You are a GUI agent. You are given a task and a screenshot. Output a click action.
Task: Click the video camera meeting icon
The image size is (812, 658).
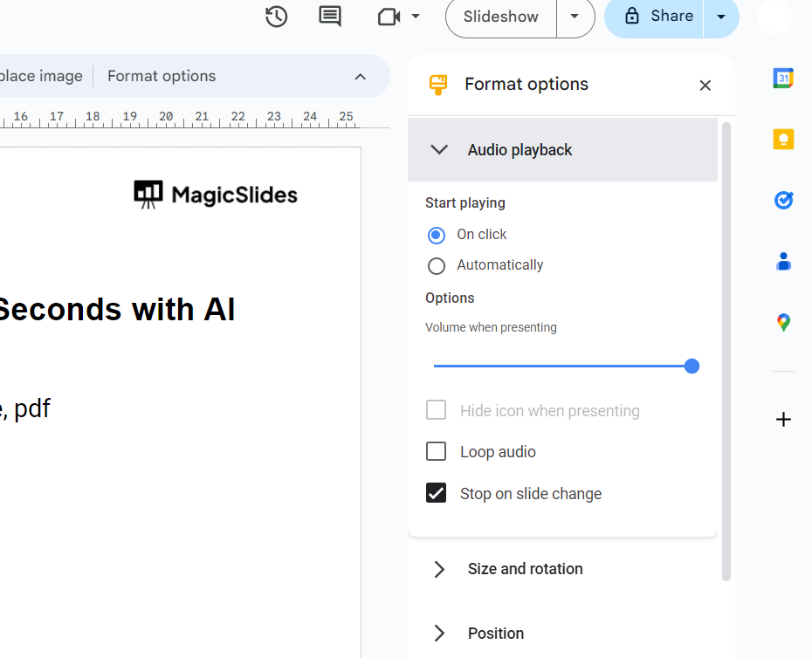[x=389, y=17]
